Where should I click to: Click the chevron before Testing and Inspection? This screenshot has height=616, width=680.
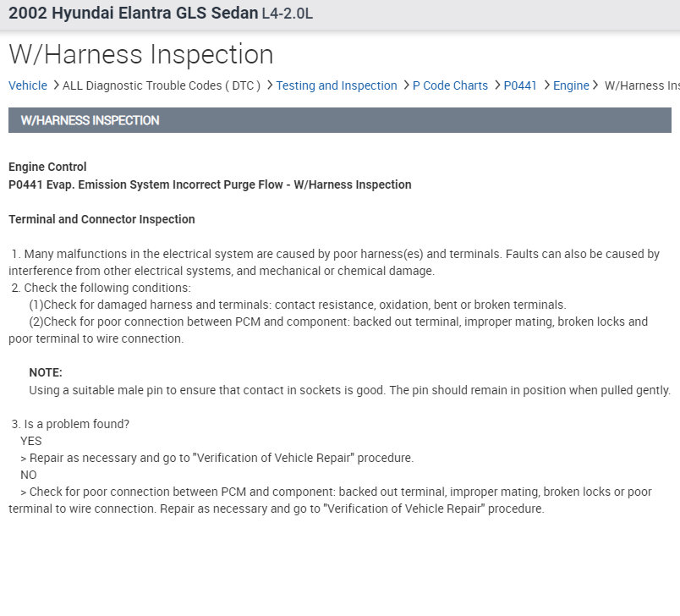tap(269, 85)
